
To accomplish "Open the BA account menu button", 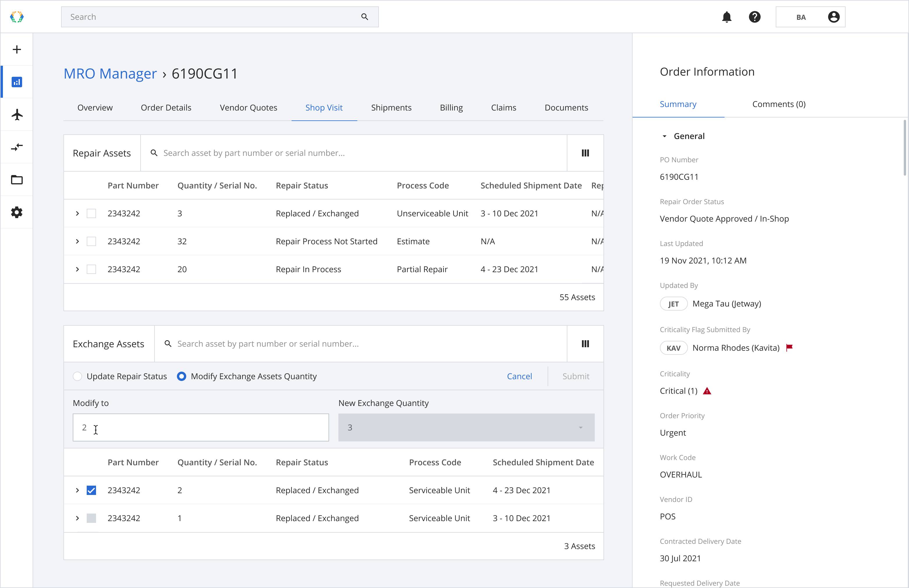I will tap(810, 17).
